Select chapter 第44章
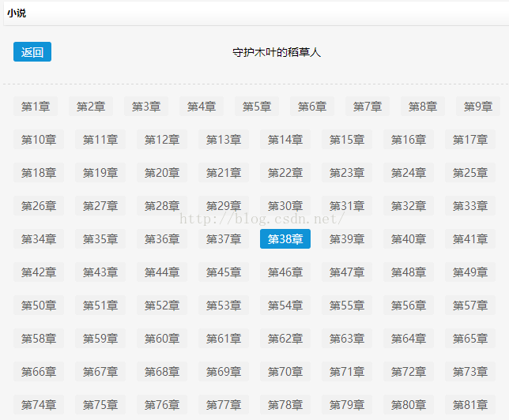 [x=162, y=272]
